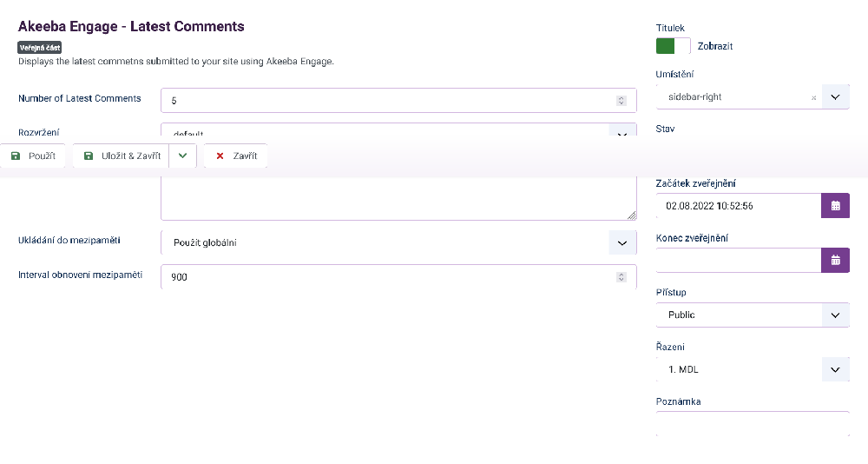The width and height of the screenshot is (868, 464).
Task: Adjust the cache interval stepper arrows
Action: coord(621,277)
